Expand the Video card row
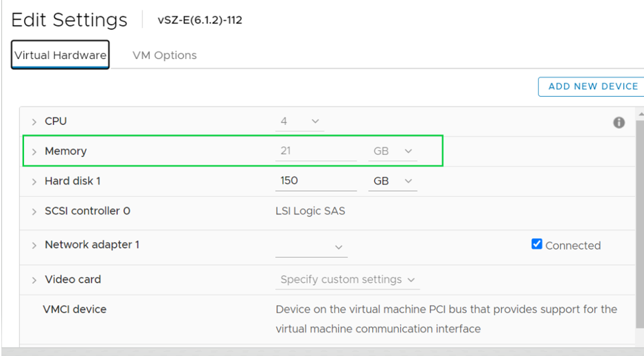 (x=34, y=280)
